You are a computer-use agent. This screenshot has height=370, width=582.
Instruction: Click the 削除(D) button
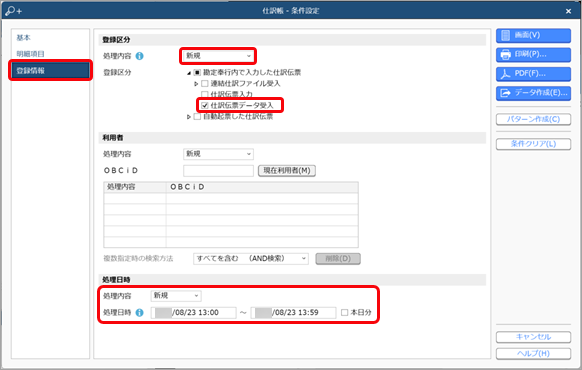click(x=338, y=259)
